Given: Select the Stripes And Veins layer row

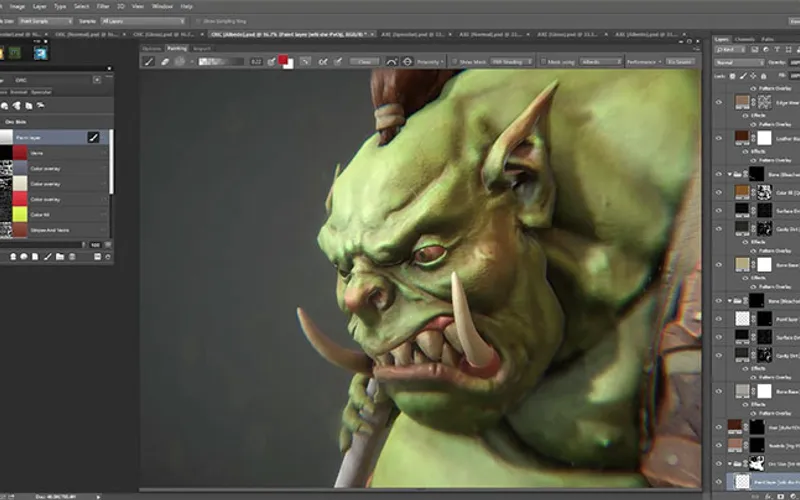Looking at the screenshot, I should pos(54,230).
